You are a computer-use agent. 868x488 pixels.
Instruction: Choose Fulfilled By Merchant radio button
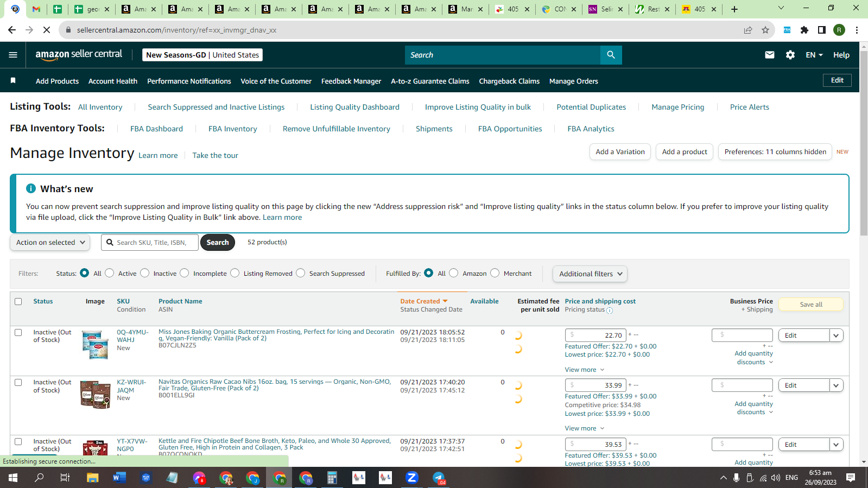[x=495, y=273]
